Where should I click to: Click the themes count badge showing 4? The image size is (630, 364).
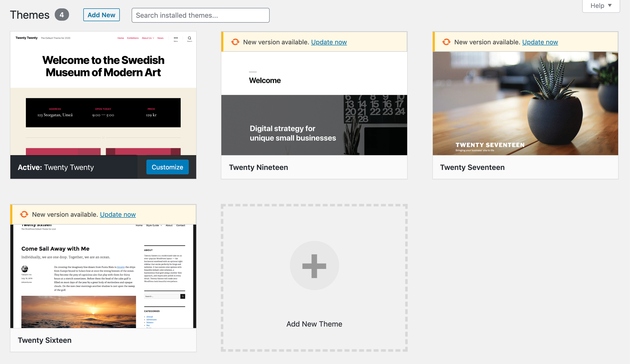coord(62,15)
